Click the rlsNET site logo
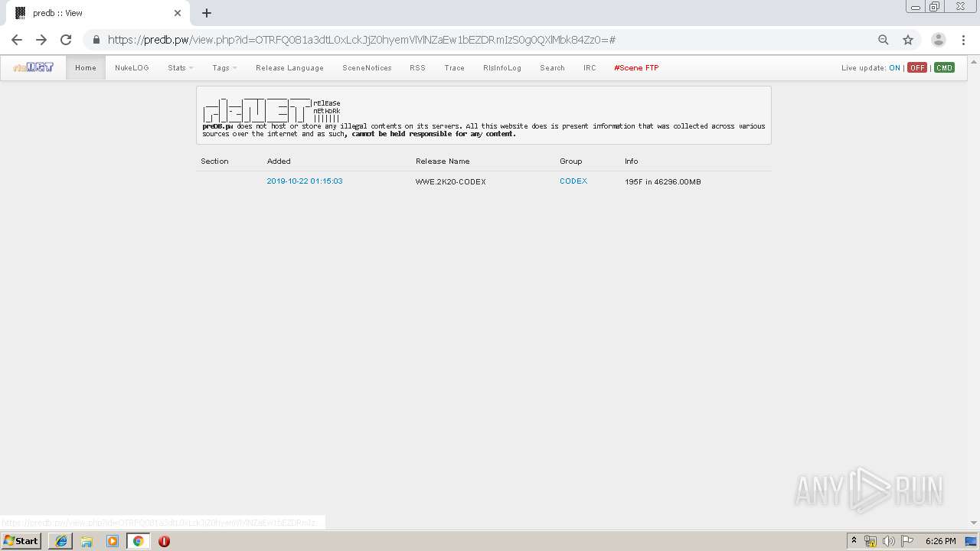The height and width of the screenshot is (551, 980). point(33,67)
